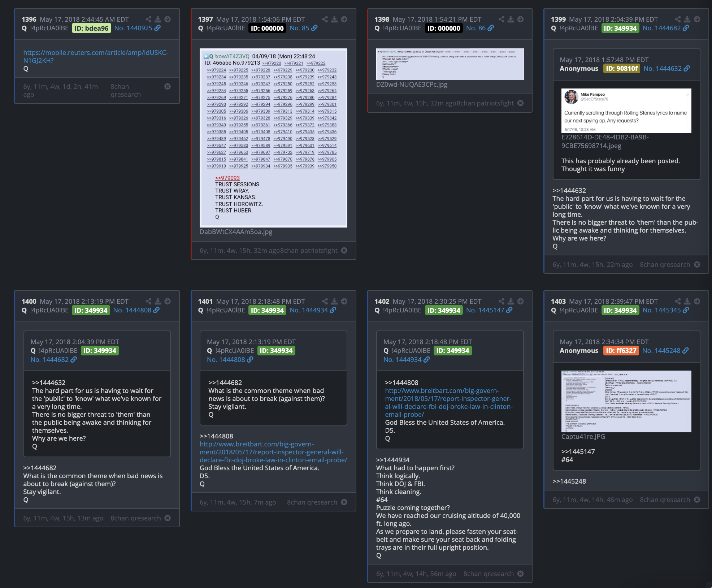Click ID: ff6327 badge in post 1403 quote
This screenshot has height=588, width=712.
pos(621,351)
